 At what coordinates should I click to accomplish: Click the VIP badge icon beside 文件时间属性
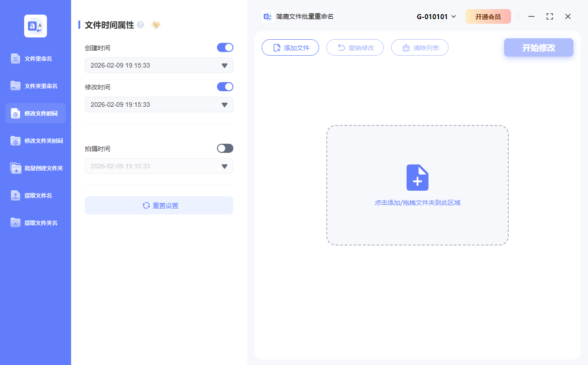point(156,25)
